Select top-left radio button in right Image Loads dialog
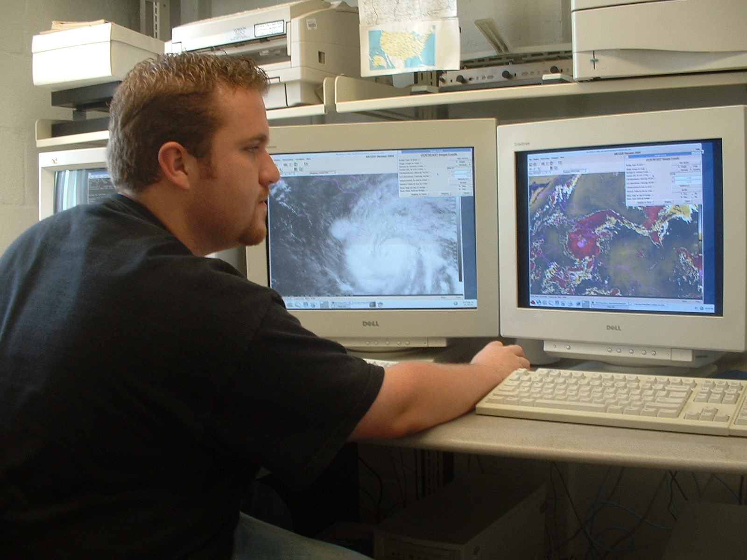 click(x=678, y=166)
